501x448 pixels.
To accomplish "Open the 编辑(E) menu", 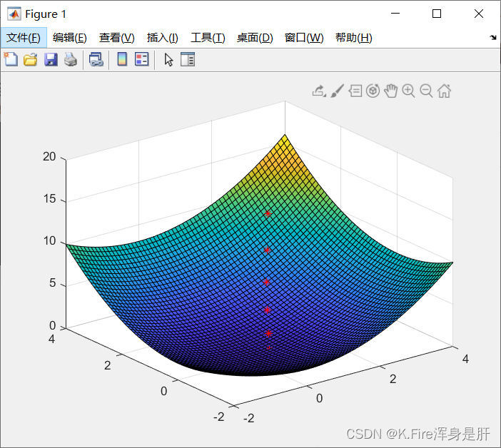I will point(70,38).
